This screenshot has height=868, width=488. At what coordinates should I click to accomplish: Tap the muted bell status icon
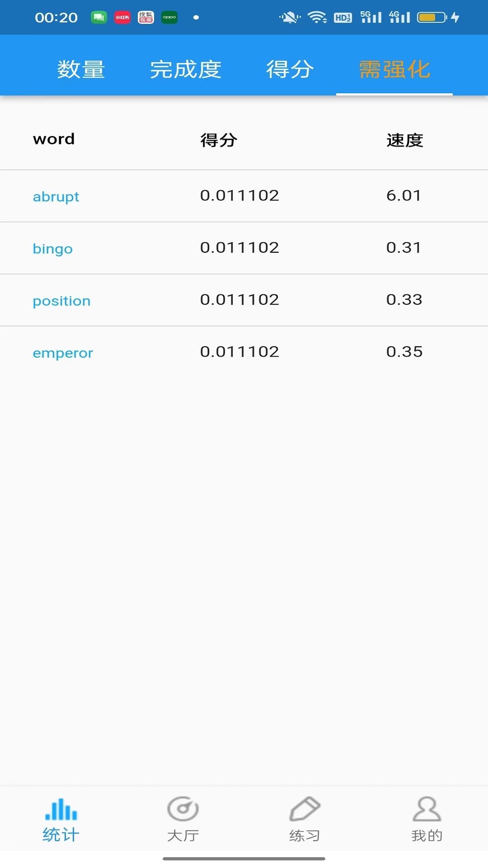coord(290,18)
